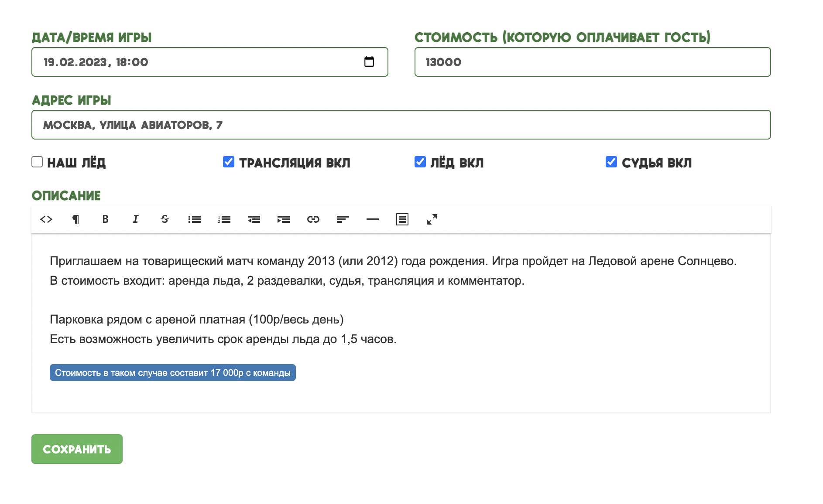The image size is (823, 504).
Task: Toggle HTML source code view
Action: [x=46, y=219]
